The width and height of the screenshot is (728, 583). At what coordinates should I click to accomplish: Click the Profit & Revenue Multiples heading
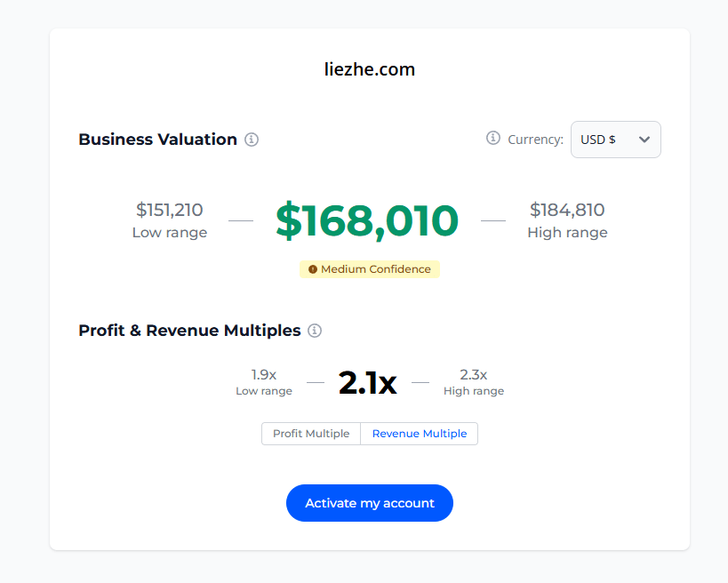[x=189, y=331]
